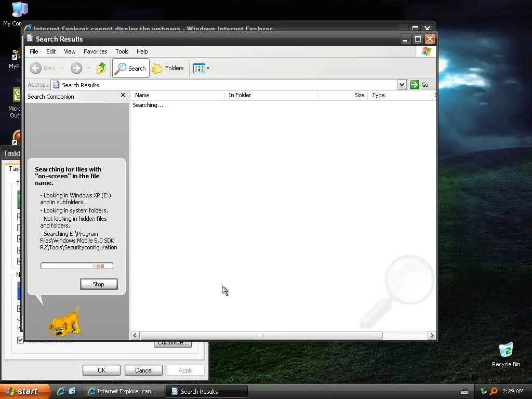Open the Favorites menu

(x=96, y=51)
